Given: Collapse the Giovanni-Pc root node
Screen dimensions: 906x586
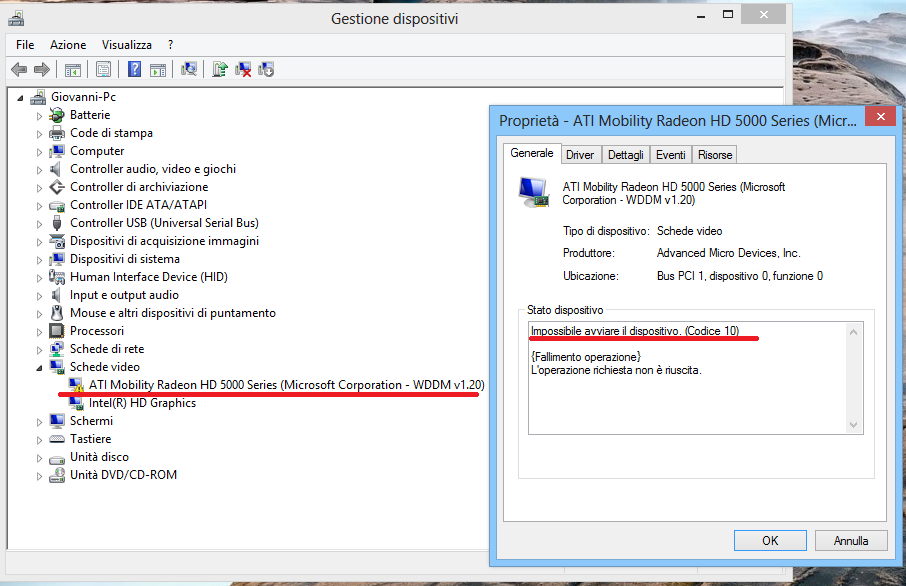Looking at the screenshot, I should (x=20, y=98).
